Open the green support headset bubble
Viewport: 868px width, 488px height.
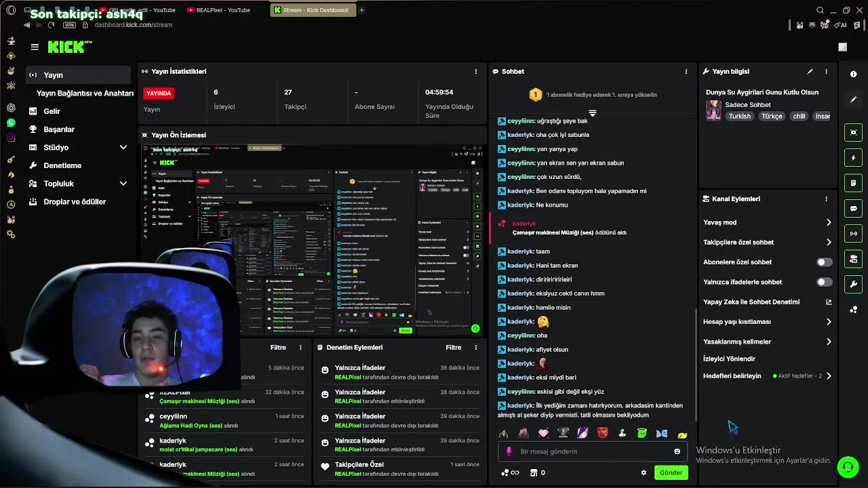tap(847, 467)
